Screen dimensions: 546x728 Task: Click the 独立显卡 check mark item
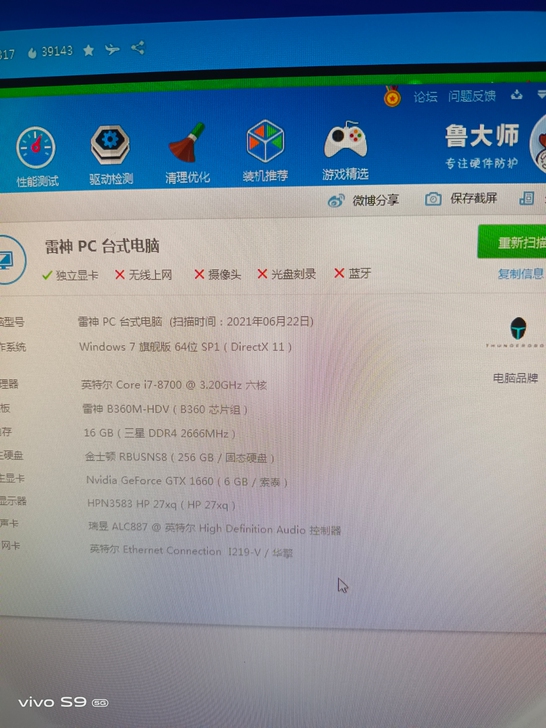coord(70,275)
